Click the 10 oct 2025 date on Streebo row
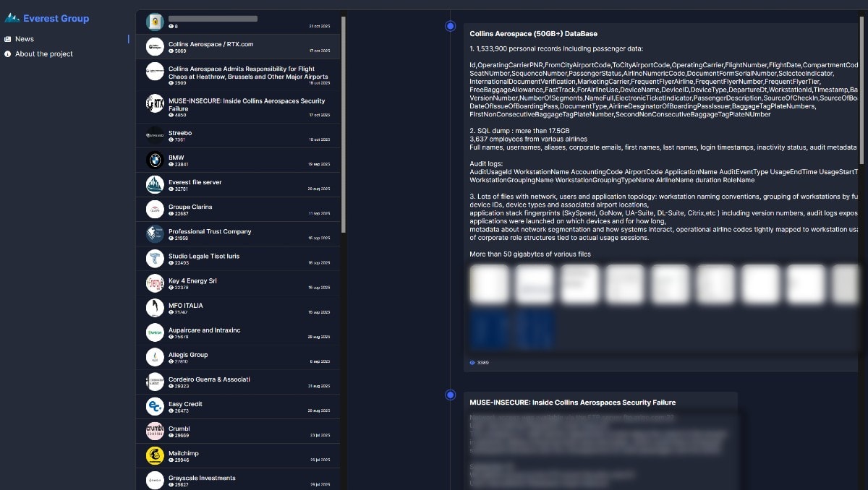Screen dimensions: 868x490 tap(319, 139)
